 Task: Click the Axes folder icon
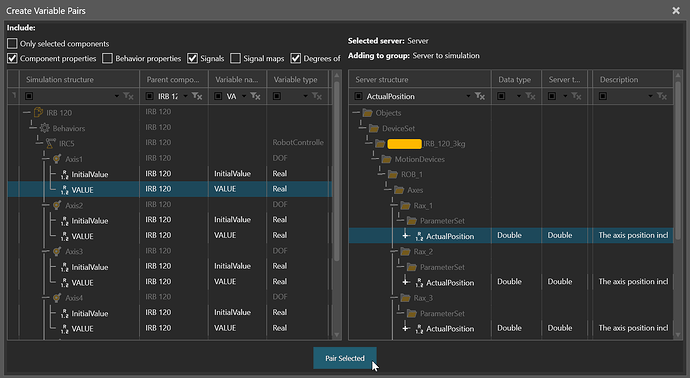(x=399, y=190)
